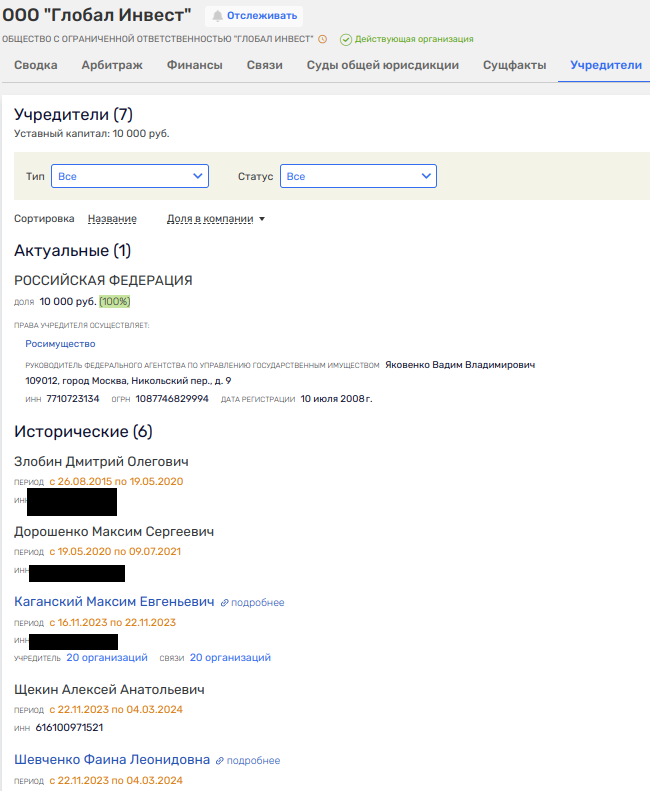The image size is (650, 791).
Task: Open the Сводка tab
Action: coord(36,65)
